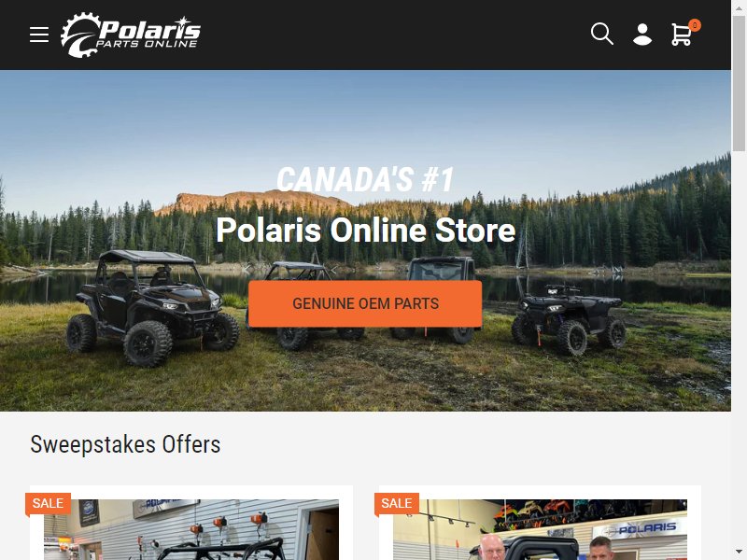Click the SALE tag on first offer

point(48,503)
